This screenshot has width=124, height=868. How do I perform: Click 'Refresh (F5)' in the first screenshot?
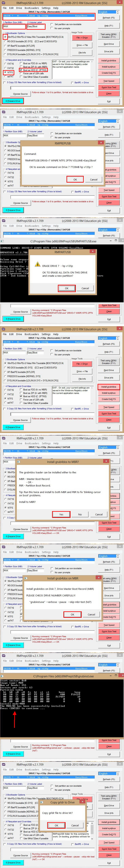(x=109, y=18)
